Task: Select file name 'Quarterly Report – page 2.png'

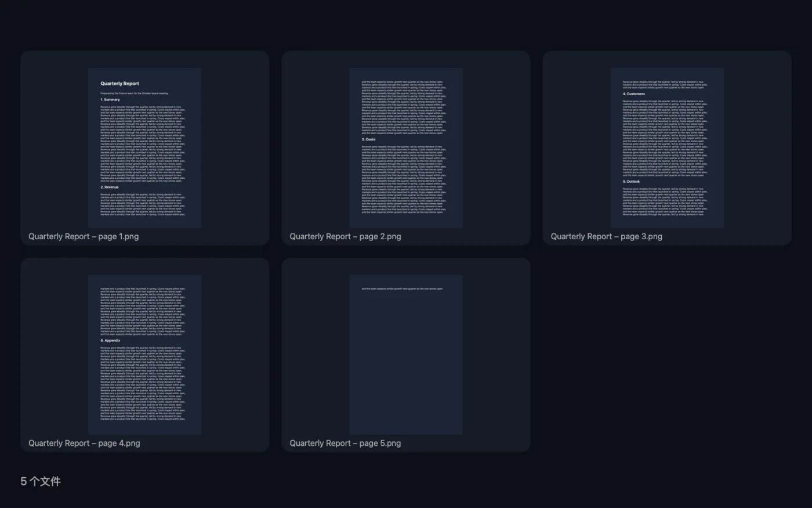Action: click(345, 236)
